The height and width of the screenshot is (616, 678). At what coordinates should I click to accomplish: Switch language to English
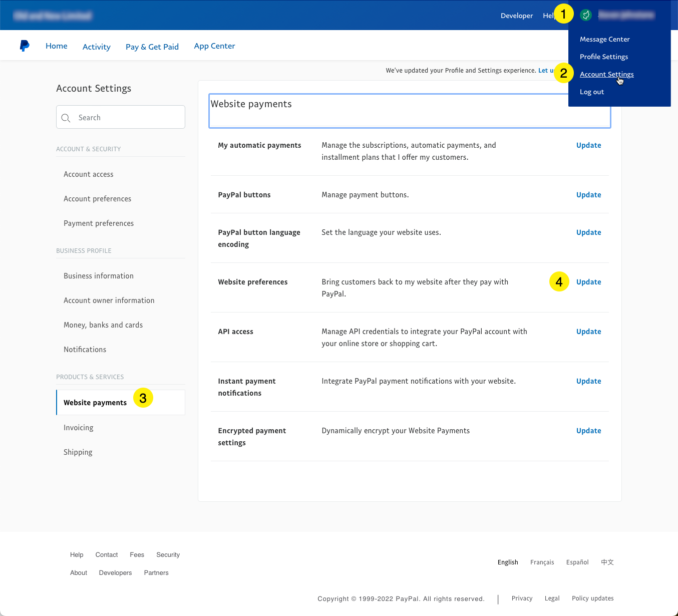point(508,562)
